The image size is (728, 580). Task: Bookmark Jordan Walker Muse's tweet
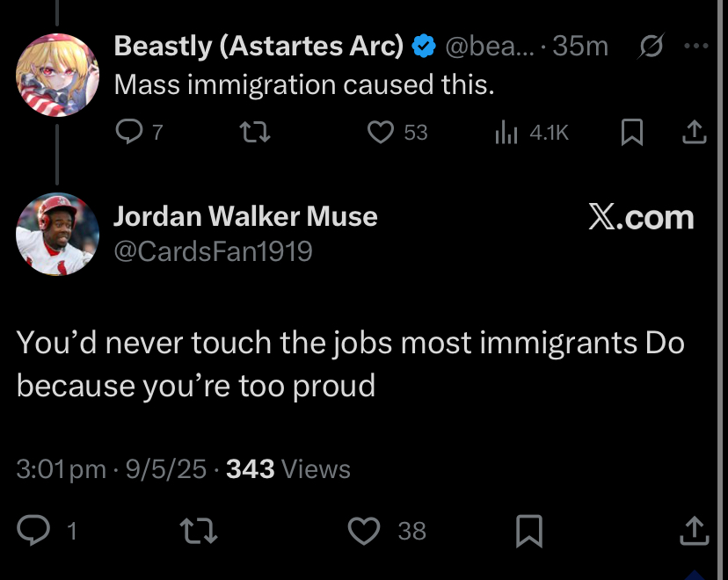click(529, 531)
